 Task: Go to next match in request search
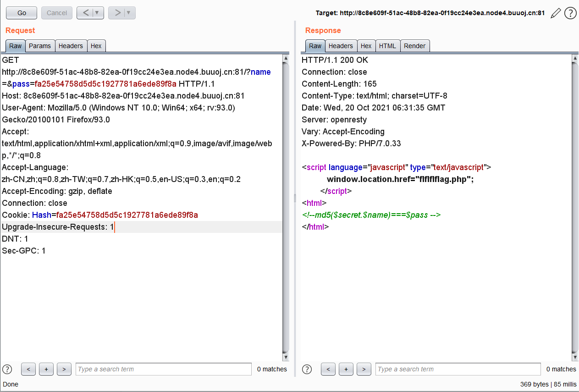64,369
